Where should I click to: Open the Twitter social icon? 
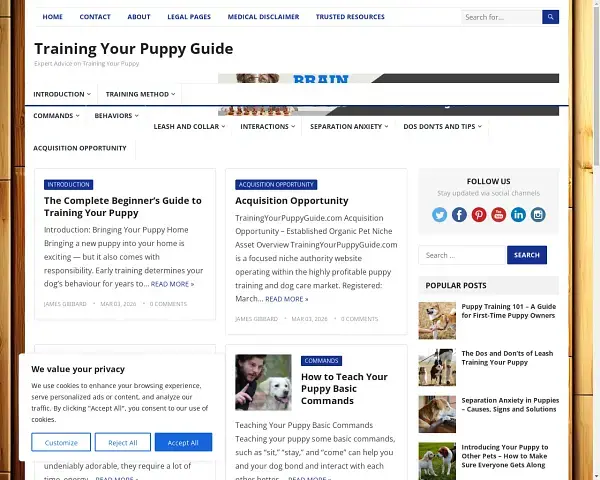click(439, 215)
